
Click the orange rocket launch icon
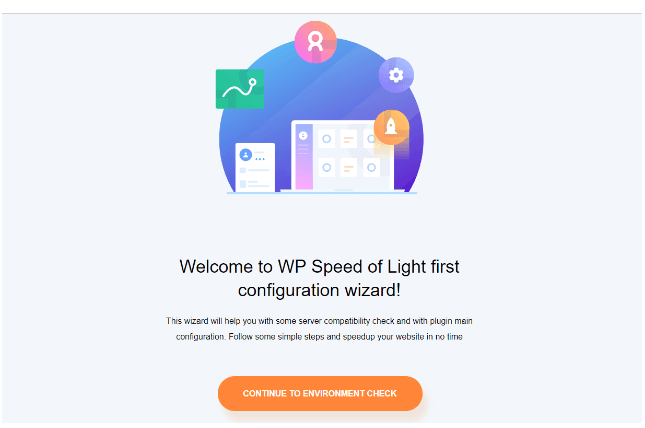391,127
